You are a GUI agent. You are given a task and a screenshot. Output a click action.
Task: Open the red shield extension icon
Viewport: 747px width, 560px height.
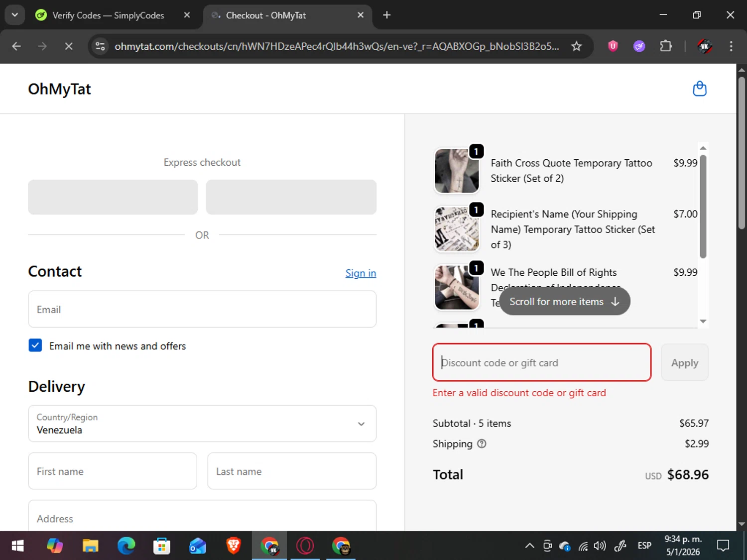click(x=613, y=46)
